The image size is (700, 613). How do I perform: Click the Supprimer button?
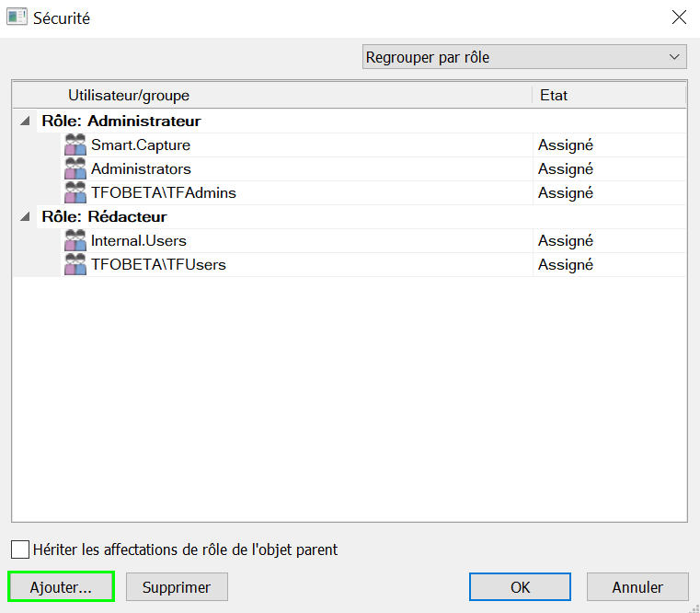[177, 586]
